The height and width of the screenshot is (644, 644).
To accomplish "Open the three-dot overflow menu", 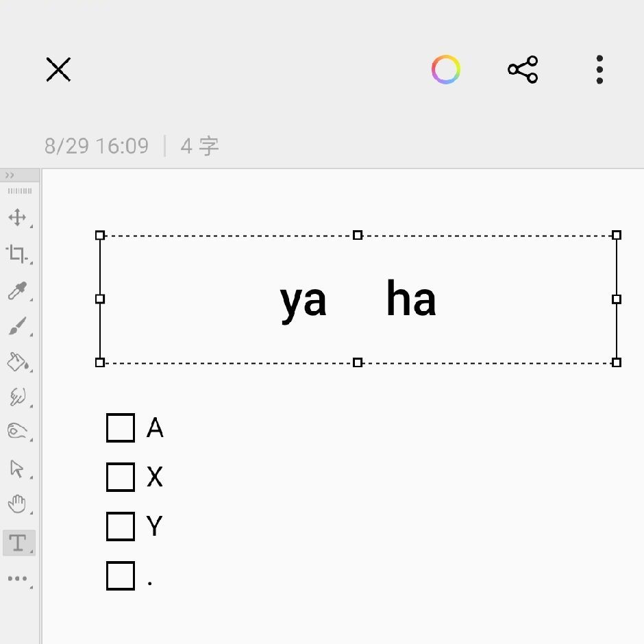I will (599, 69).
